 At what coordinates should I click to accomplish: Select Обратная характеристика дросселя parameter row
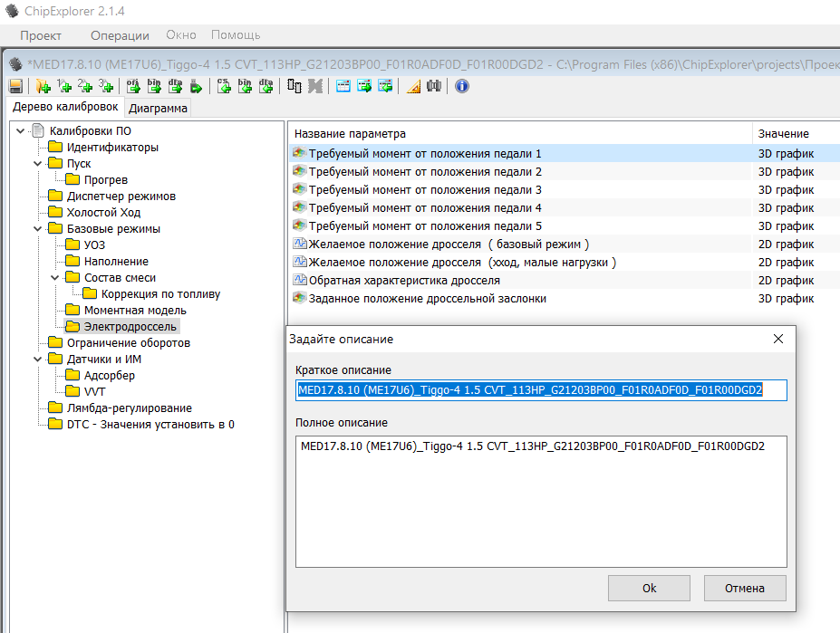coord(403,280)
